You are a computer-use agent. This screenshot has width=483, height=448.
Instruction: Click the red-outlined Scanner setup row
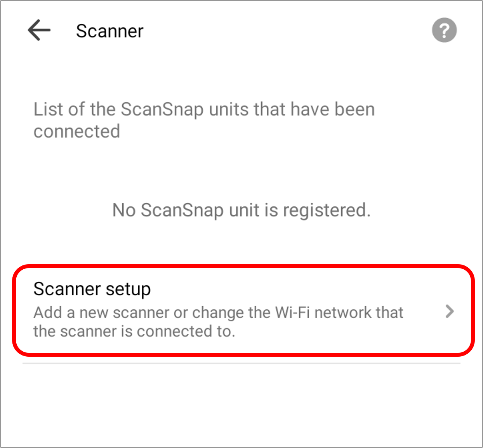point(243,310)
